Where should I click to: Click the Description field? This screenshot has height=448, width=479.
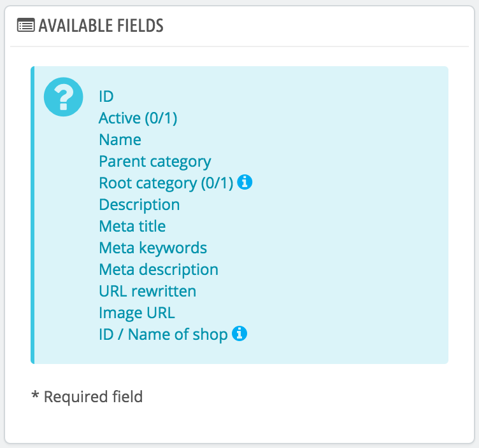[x=139, y=205]
